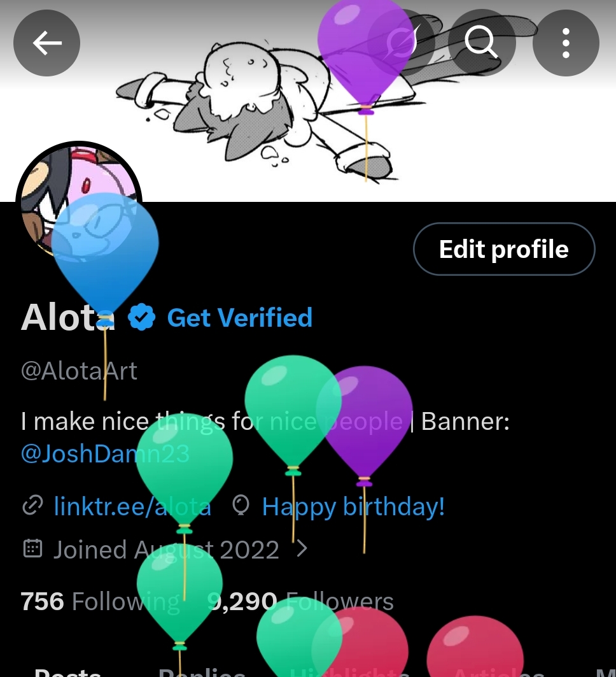The height and width of the screenshot is (677, 616).
Task: View the 756 Following list
Action: (x=100, y=601)
